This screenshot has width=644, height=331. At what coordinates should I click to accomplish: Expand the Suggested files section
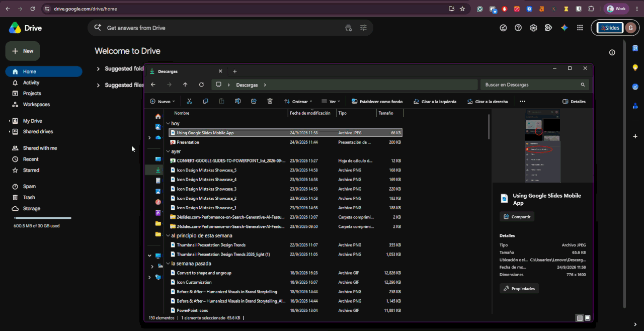click(x=98, y=86)
